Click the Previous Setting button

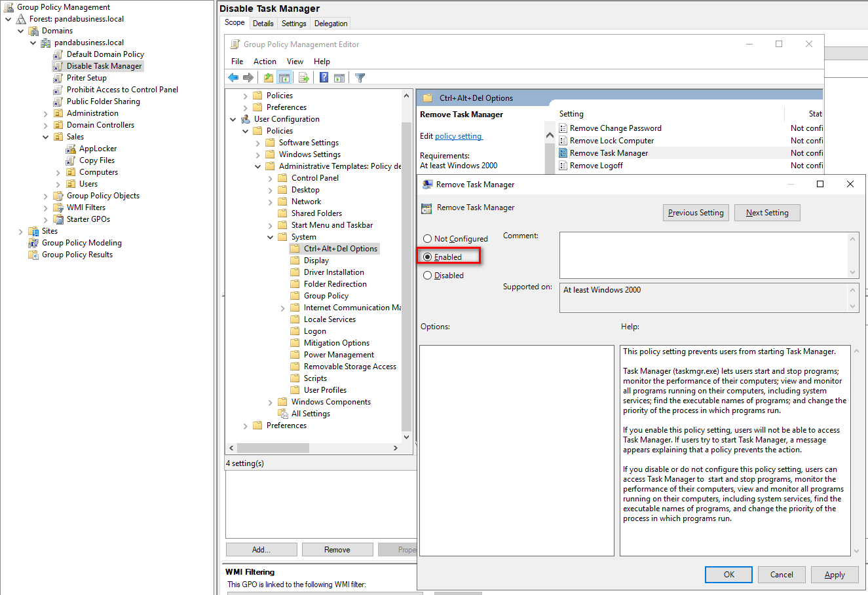(696, 213)
